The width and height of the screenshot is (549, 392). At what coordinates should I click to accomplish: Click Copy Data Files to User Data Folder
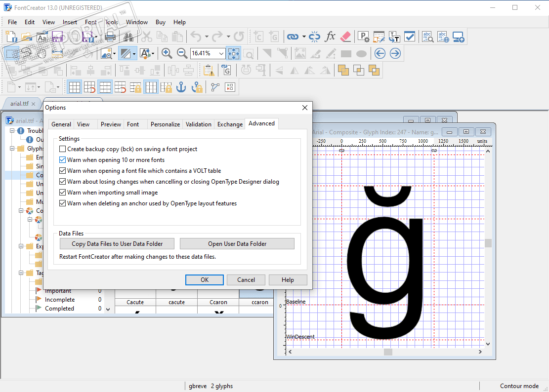coord(117,244)
